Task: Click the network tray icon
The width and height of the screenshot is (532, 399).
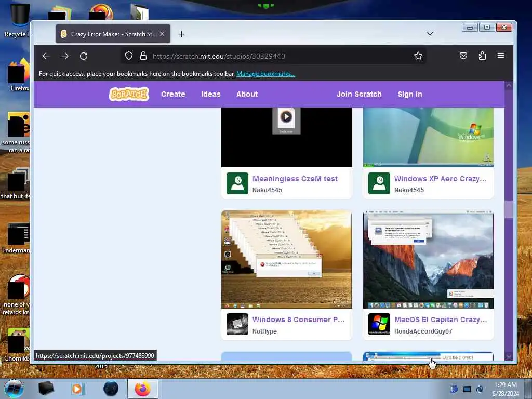Action: pos(467,389)
